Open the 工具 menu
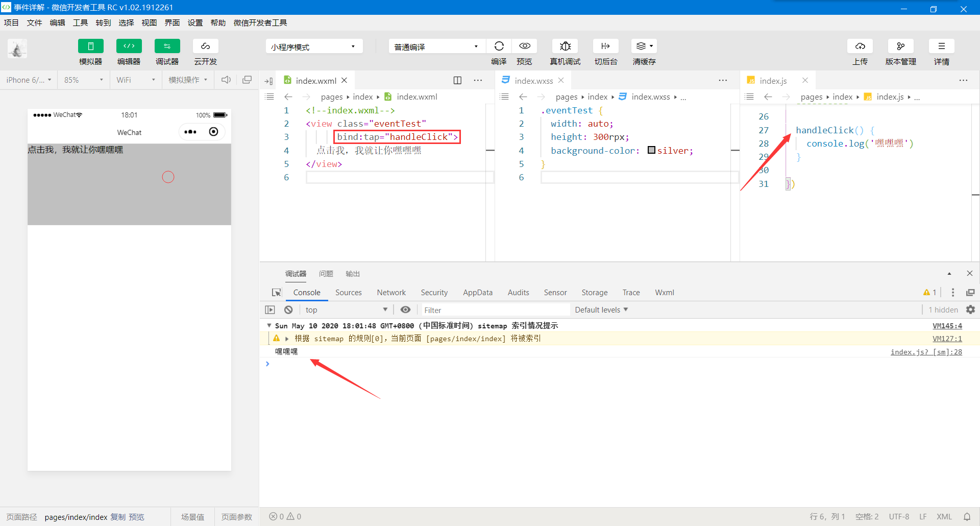Image resolution: width=980 pixels, height=526 pixels. [80, 22]
